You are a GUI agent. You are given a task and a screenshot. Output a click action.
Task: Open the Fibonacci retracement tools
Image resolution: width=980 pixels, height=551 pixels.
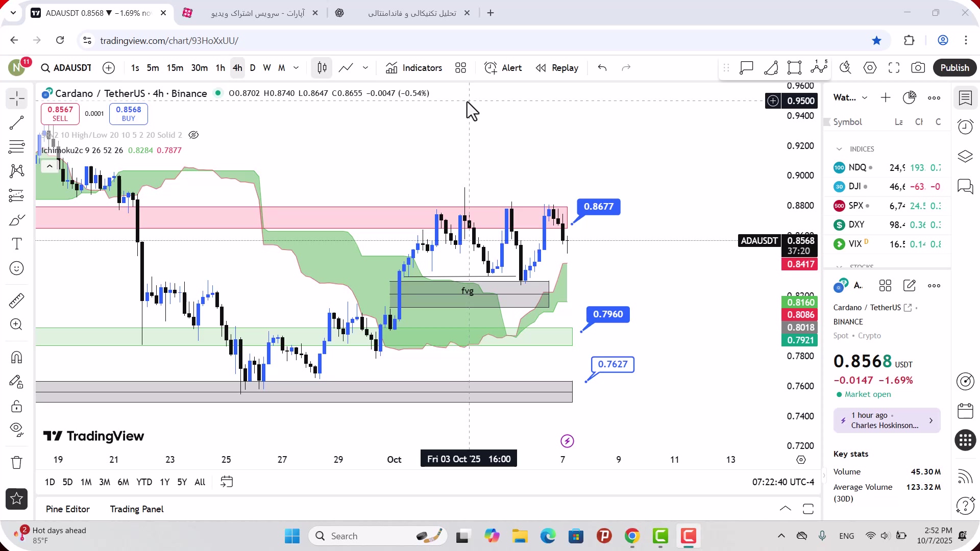tap(17, 147)
